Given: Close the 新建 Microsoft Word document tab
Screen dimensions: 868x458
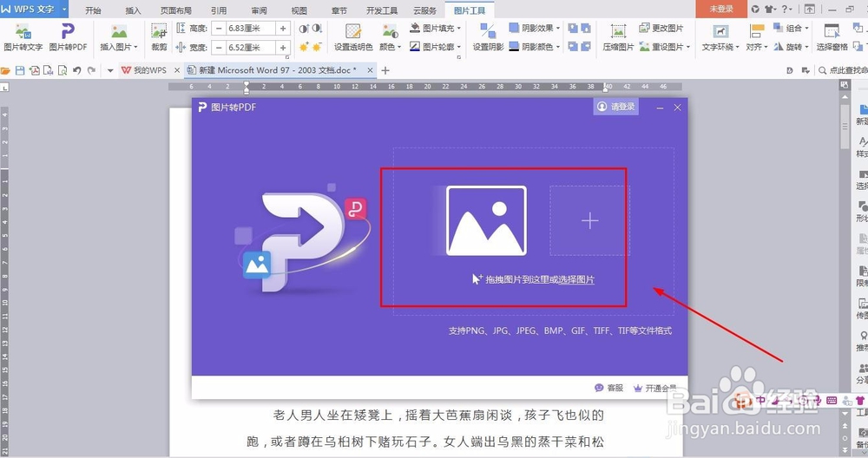Looking at the screenshot, I should pos(370,70).
